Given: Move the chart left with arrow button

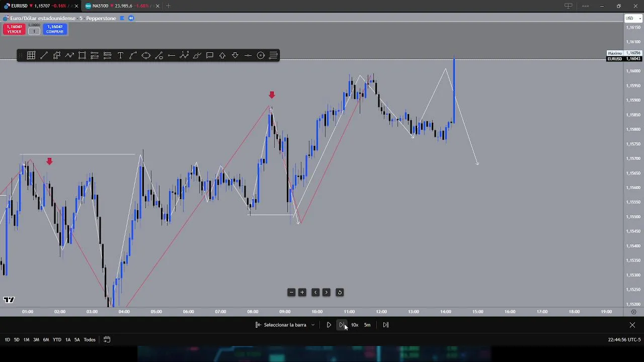Looking at the screenshot, I should (315, 292).
